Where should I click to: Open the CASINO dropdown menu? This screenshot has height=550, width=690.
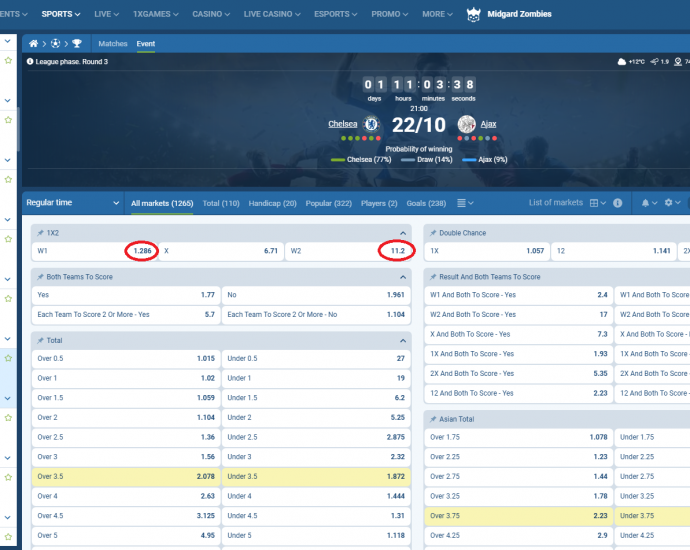211,14
